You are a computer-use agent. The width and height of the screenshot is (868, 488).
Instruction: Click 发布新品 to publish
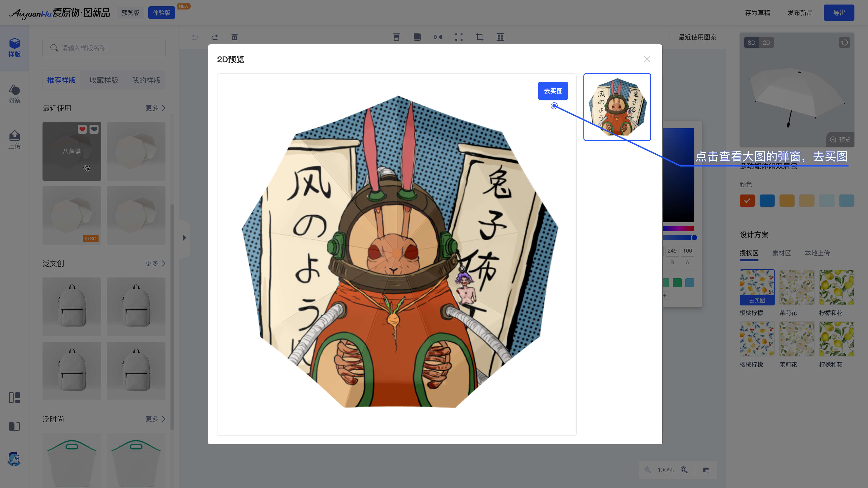click(800, 13)
